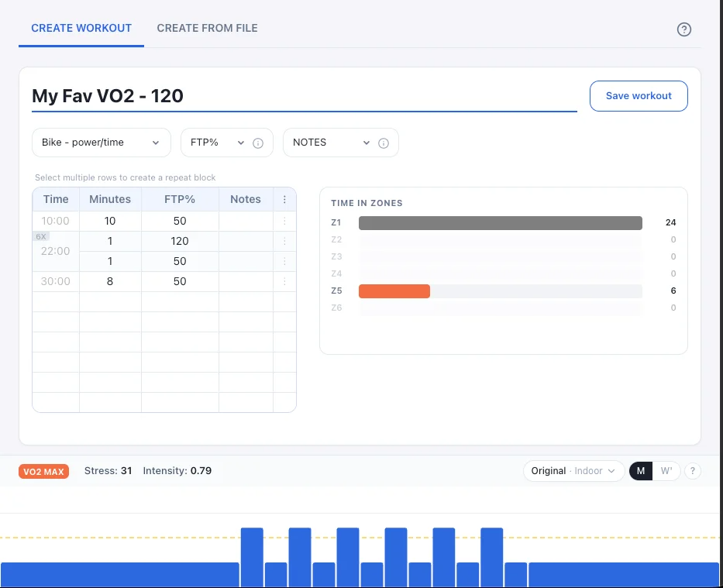The width and height of the screenshot is (723, 588).
Task: Switch to the CREATE FROM FILE tab
Action: click(207, 28)
